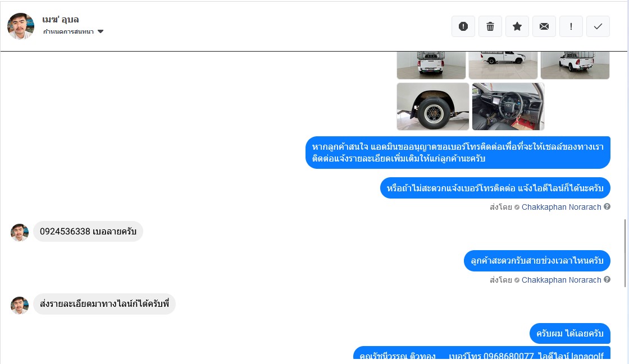The image size is (629, 364).
Task: Open the profile picture in the header
Action: point(21,26)
